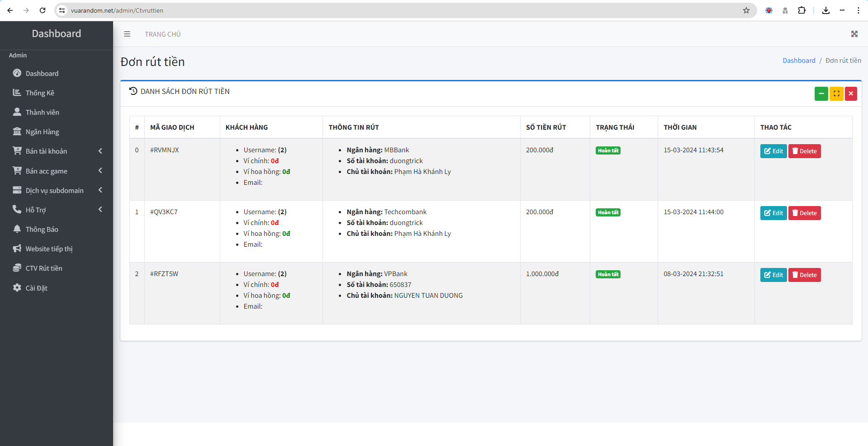Remove the card with red X button
Viewport: 868px width, 446px height.
coord(851,94)
